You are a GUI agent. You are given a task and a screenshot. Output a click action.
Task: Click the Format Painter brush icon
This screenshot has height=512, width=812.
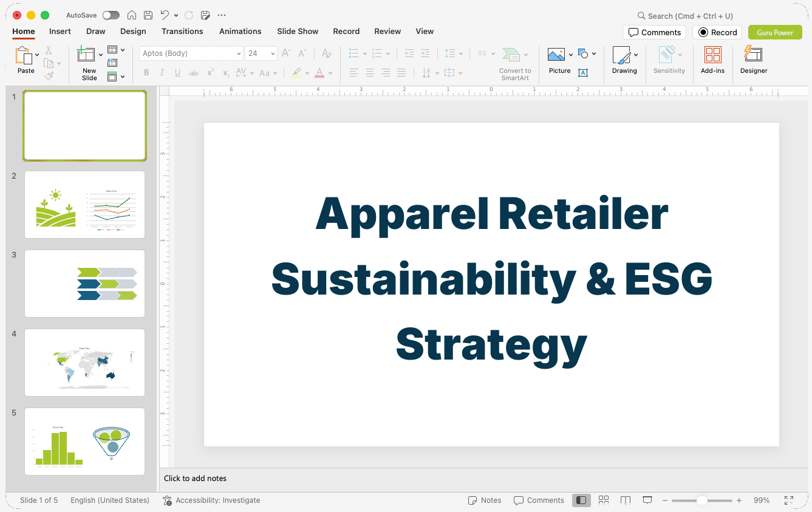coord(49,76)
